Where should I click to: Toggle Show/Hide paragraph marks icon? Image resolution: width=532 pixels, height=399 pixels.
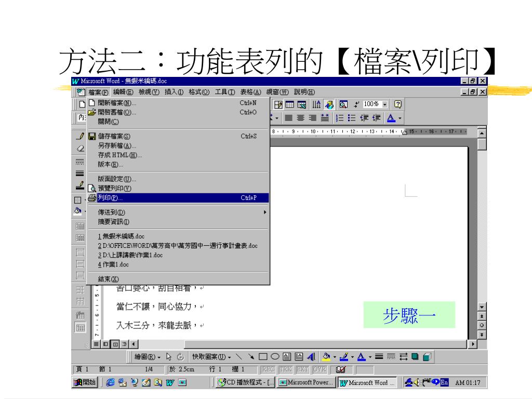tap(356, 104)
